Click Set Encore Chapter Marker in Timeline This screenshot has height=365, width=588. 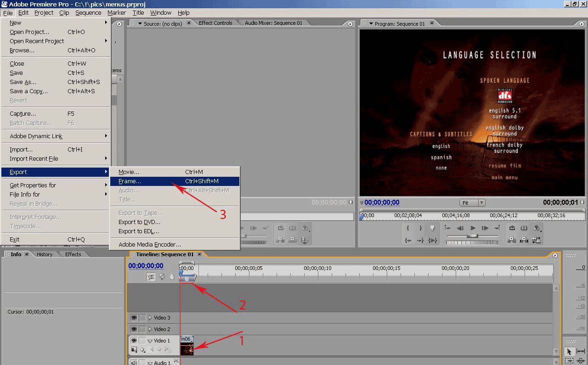162,277
